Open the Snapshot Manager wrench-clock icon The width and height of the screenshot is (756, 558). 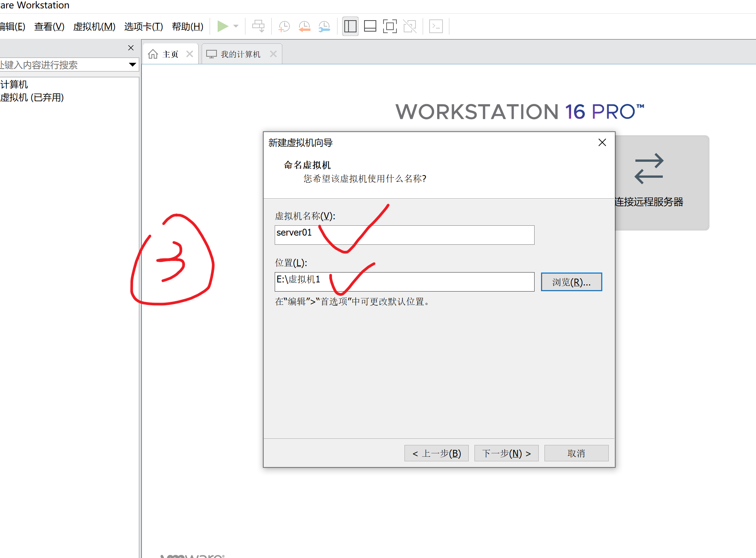[324, 26]
